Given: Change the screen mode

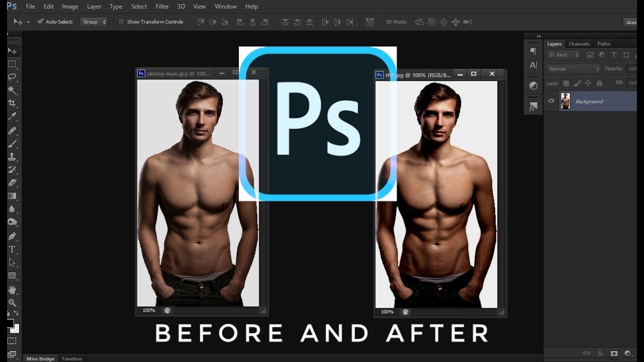Looking at the screenshot, I should (12, 354).
